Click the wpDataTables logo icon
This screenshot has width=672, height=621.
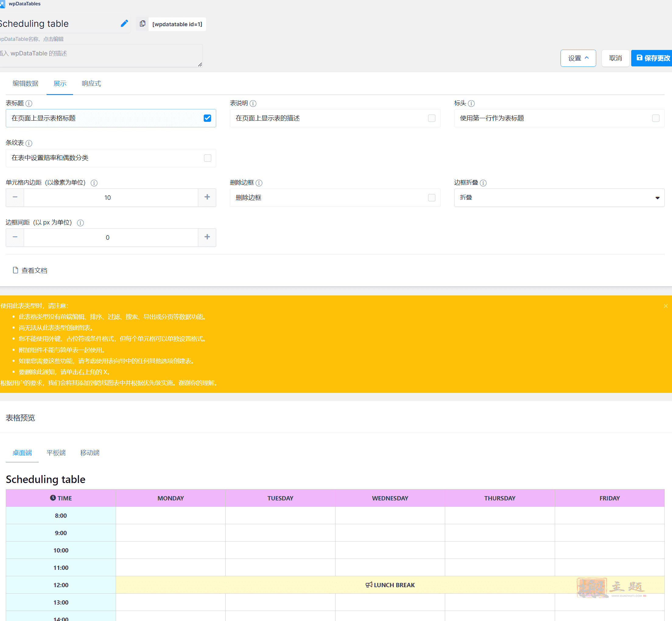click(x=3, y=4)
